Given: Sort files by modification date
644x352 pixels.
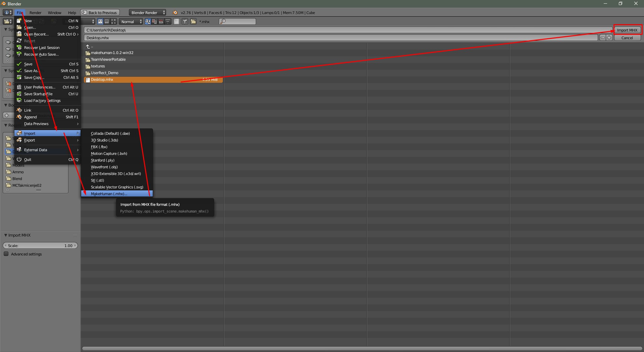Looking at the screenshot, I should click(x=161, y=21).
